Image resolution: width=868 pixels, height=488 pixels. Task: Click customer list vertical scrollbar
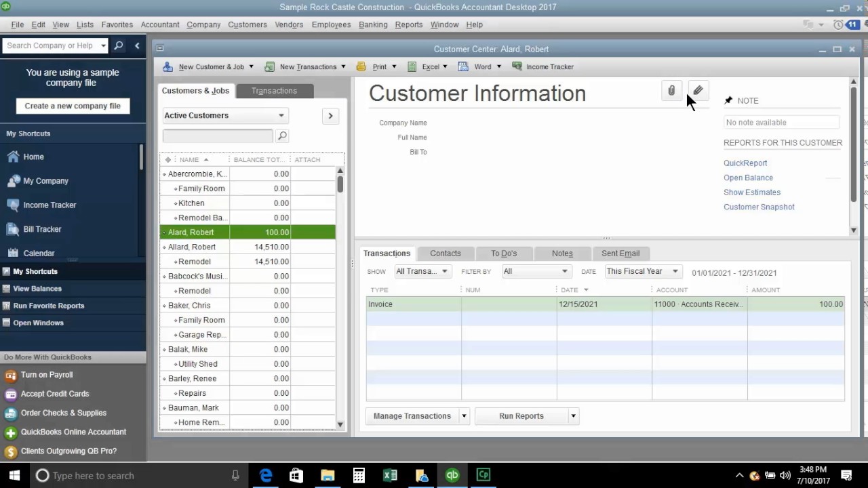pyautogui.click(x=340, y=298)
